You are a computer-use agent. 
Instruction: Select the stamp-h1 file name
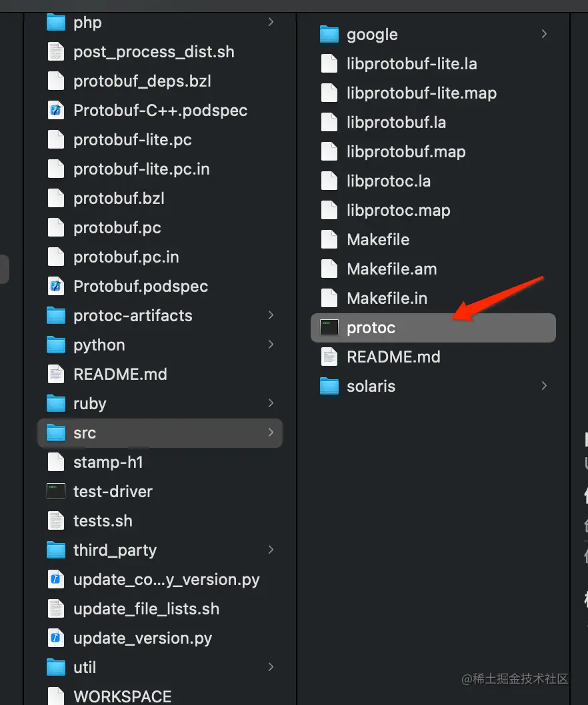click(109, 462)
